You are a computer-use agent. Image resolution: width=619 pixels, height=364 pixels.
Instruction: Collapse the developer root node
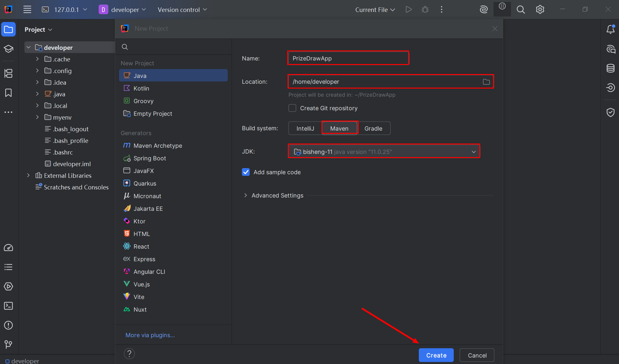[28, 47]
